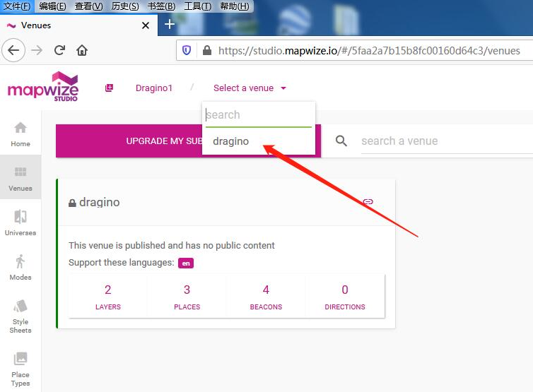Go back with browser back arrow
This screenshot has height=392, width=533.
coord(13,50)
